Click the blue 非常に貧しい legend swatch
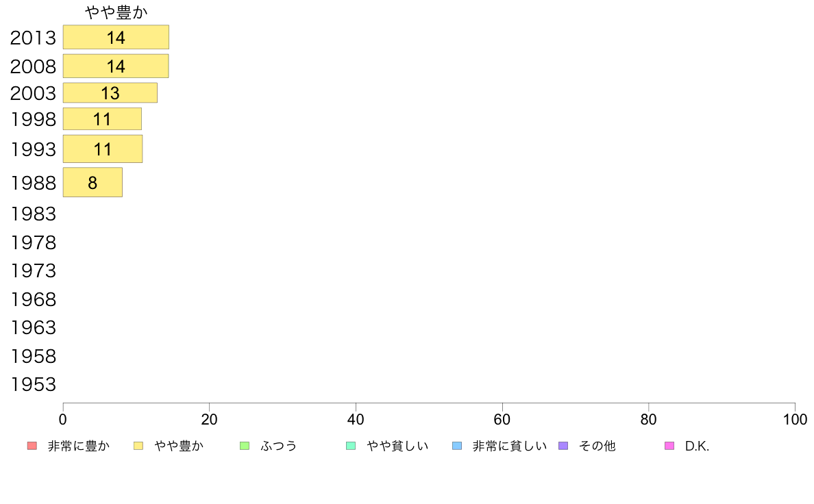Viewport: 814px width, 504px height. pyautogui.click(x=457, y=446)
